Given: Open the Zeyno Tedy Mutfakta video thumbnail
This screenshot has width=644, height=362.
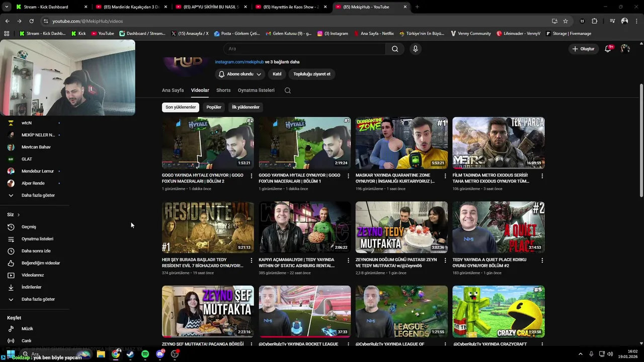Looking at the screenshot, I should point(401,227).
